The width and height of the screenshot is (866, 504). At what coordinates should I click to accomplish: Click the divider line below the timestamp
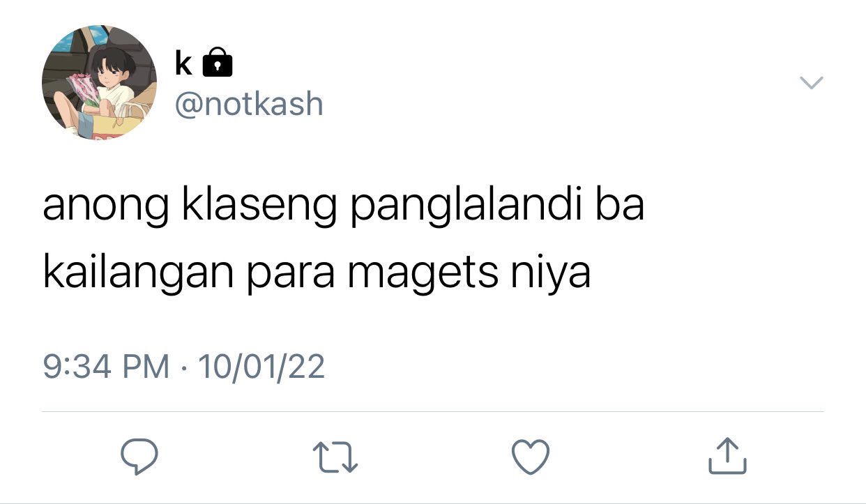coord(433,412)
